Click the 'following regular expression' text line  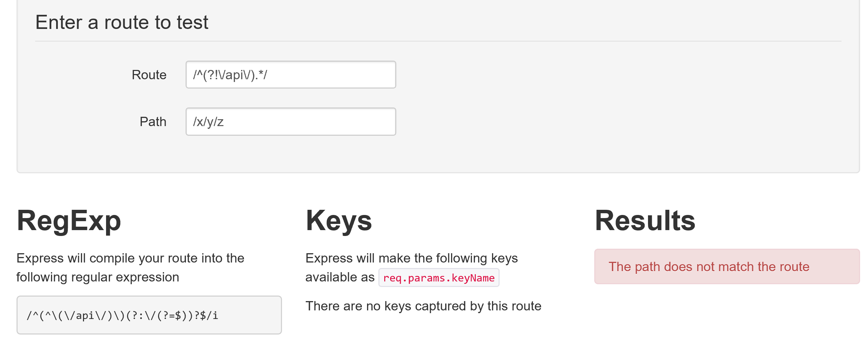click(x=97, y=277)
